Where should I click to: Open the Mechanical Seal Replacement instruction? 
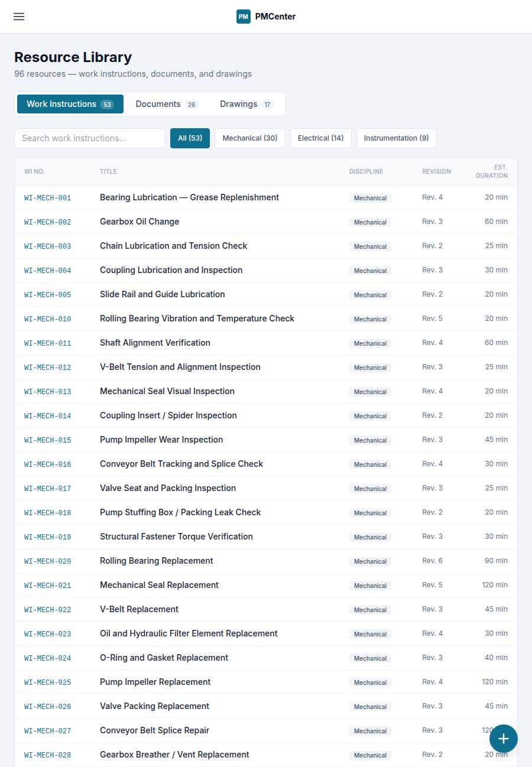pos(158,585)
